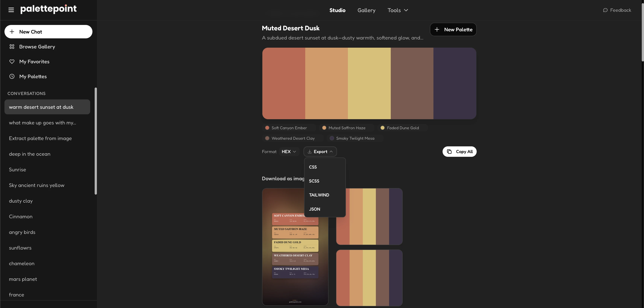This screenshot has width=644, height=308.
Task: Click the plus icon in New Palette
Action: coord(437,29)
